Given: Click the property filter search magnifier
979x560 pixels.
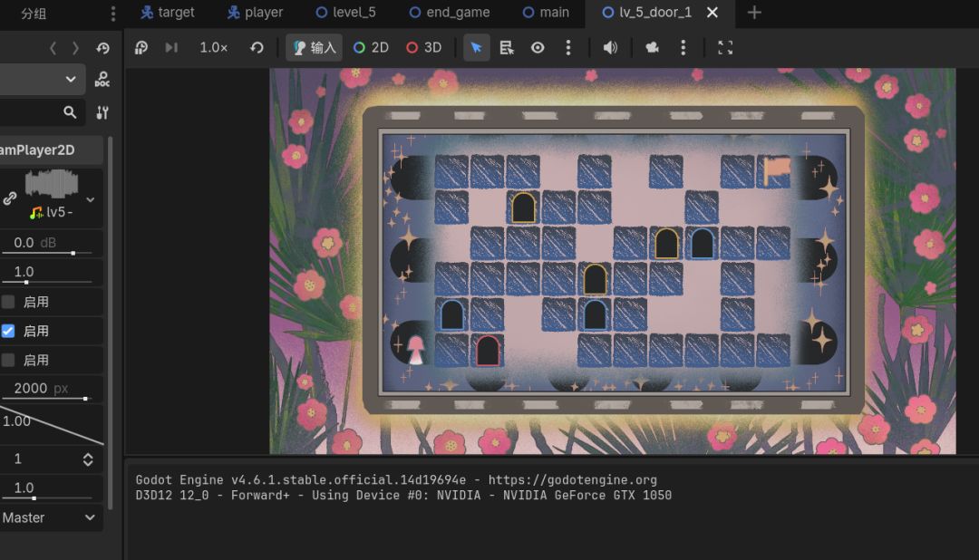Looking at the screenshot, I should (70, 112).
